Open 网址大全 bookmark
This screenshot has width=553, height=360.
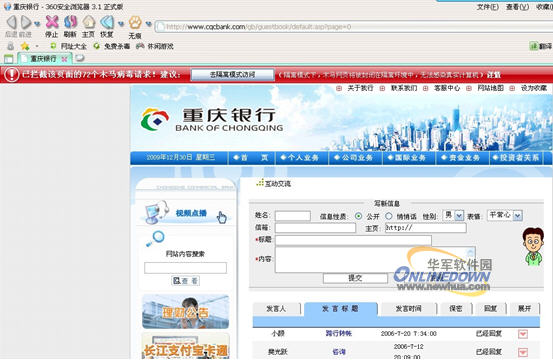[69, 46]
